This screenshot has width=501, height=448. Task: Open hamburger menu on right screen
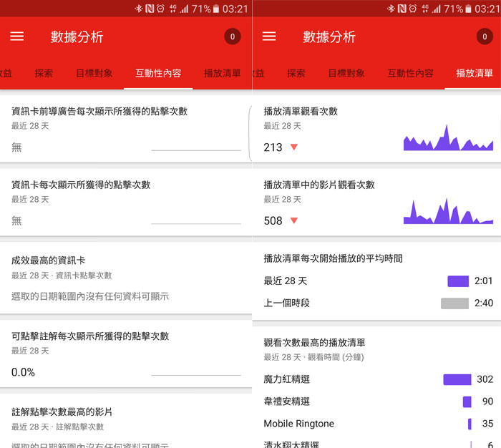269,36
